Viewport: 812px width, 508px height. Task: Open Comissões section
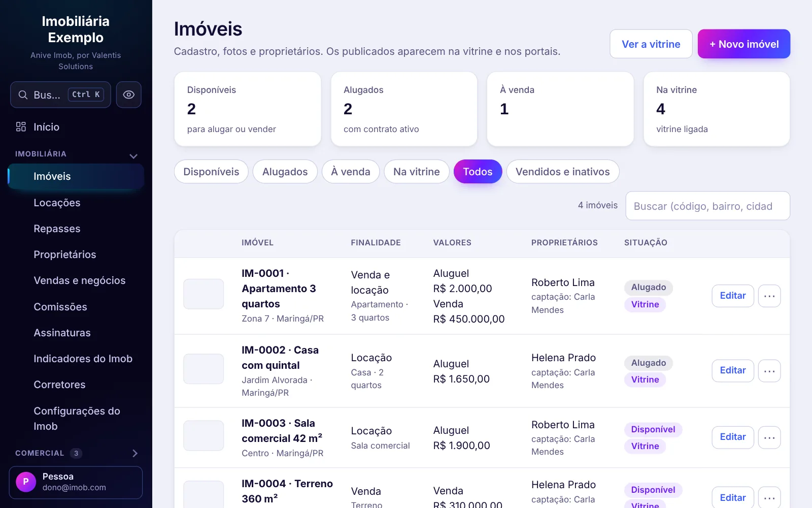[76, 307]
